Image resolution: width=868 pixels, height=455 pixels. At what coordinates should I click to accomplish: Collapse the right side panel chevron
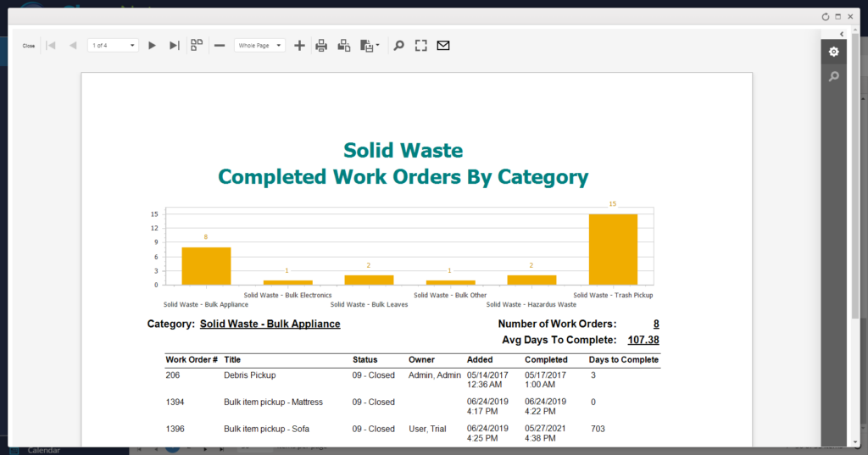coord(842,35)
